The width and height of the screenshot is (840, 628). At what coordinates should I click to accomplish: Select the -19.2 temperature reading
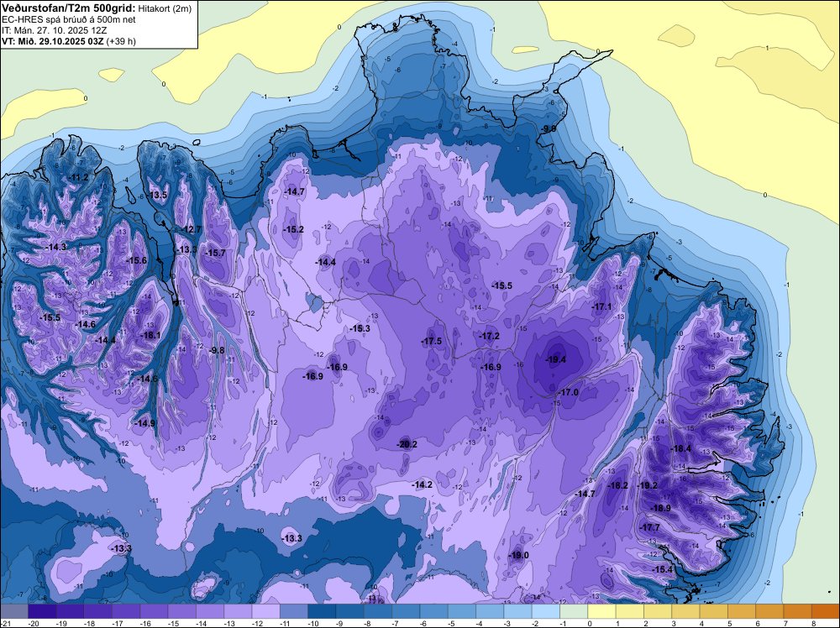(647, 485)
